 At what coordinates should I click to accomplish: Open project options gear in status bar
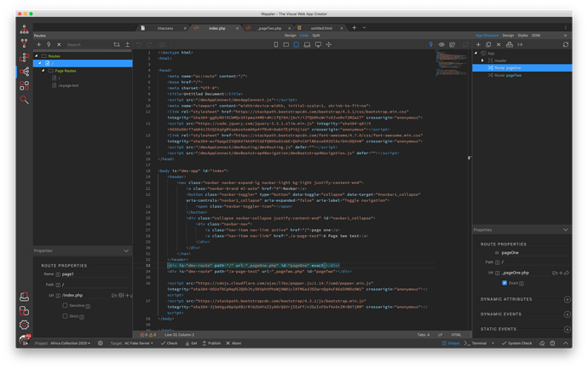(100, 343)
